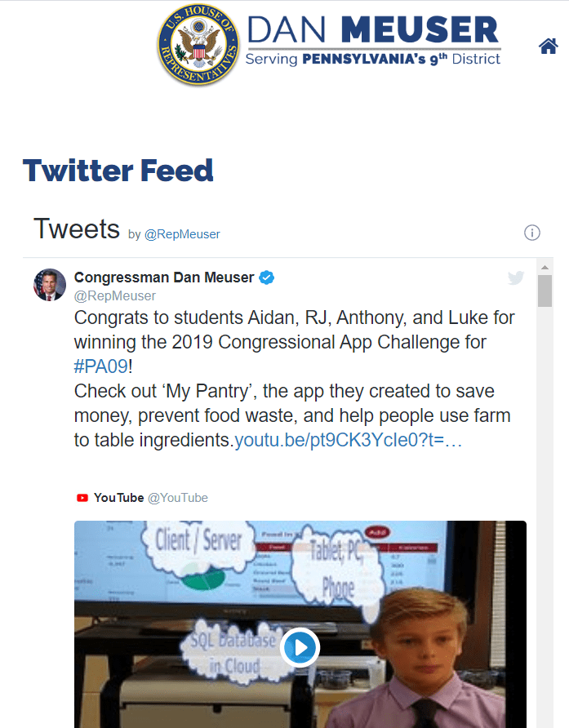Click the YouTube card title text
This screenshot has height=728, width=569.
coord(119,498)
